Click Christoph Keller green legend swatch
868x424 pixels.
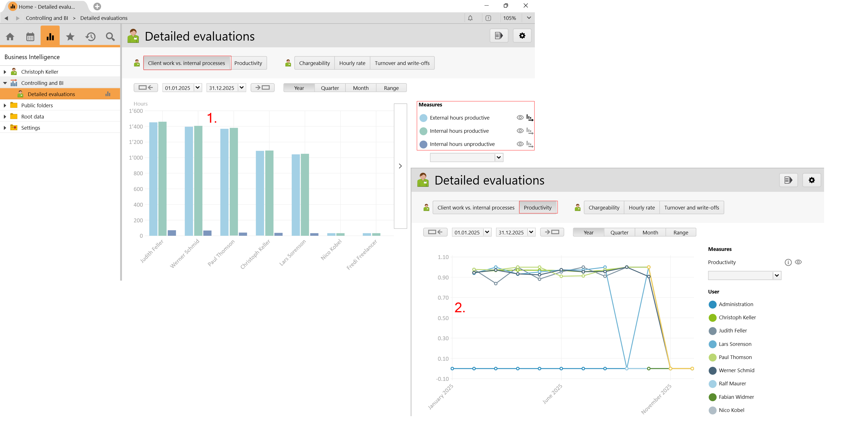click(712, 318)
